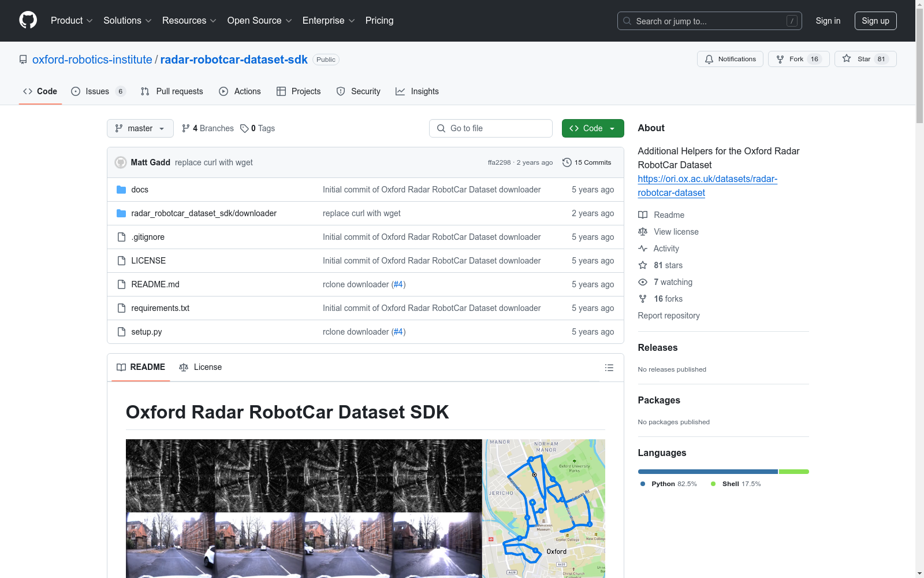This screenshot has width=924, height=578.
Task: Click the requirements.txt file icon
Action: tap(121, 308)
